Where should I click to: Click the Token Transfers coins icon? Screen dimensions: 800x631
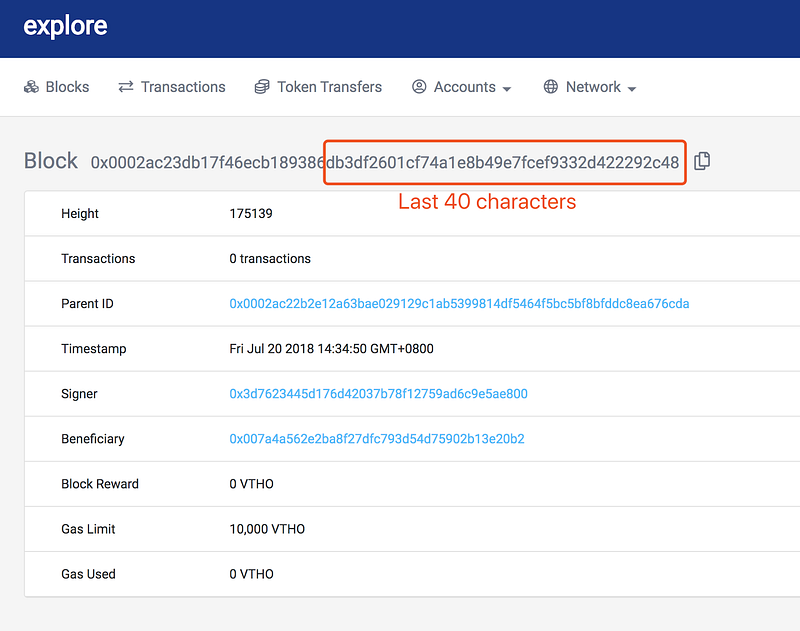click(262, 87)
